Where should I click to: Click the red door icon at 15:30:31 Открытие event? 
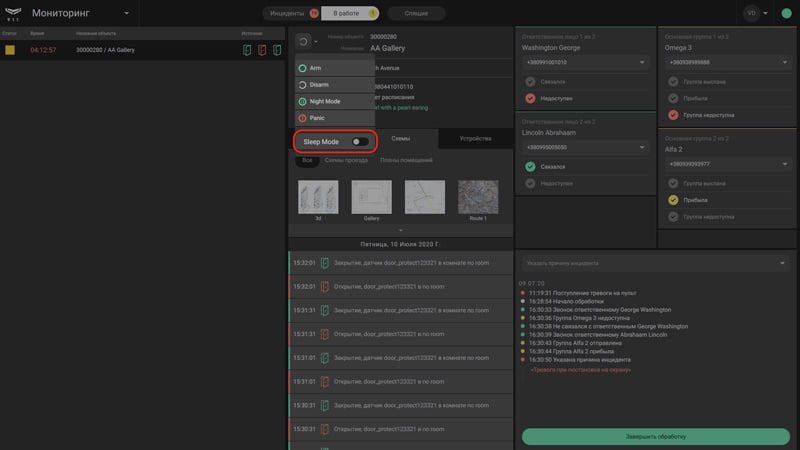pos(324,429)
